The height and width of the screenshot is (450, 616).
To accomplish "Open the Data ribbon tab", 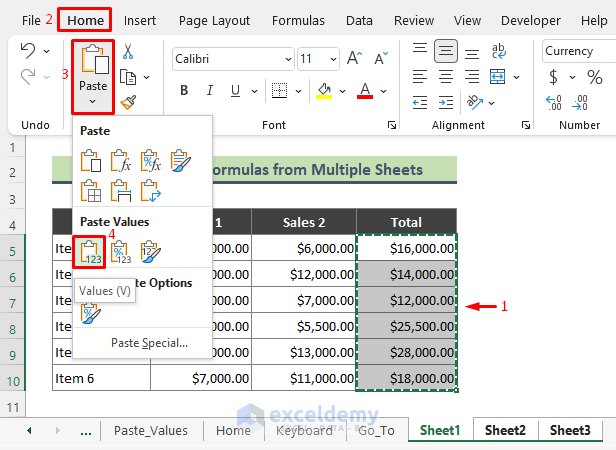I will [x=359, y=20].
